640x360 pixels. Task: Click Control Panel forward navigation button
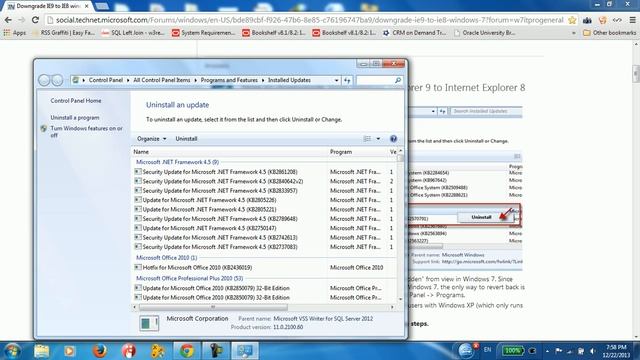(x=58, y=80)
